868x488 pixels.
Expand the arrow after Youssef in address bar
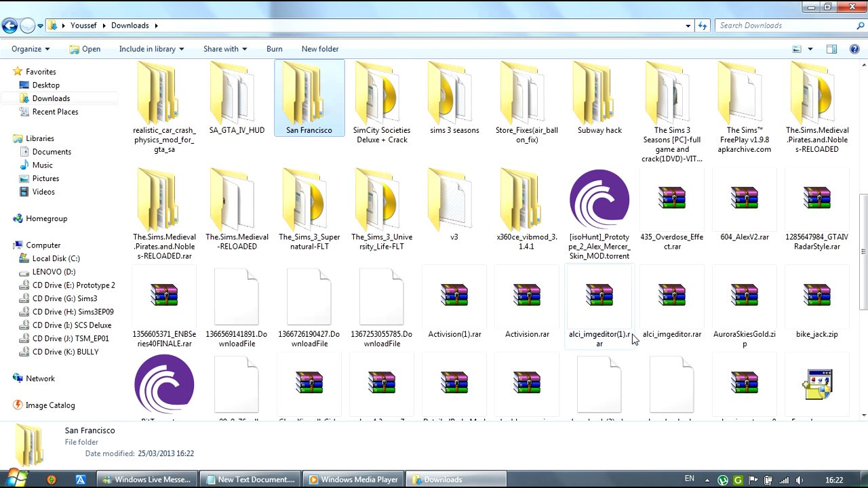point(104,26)
